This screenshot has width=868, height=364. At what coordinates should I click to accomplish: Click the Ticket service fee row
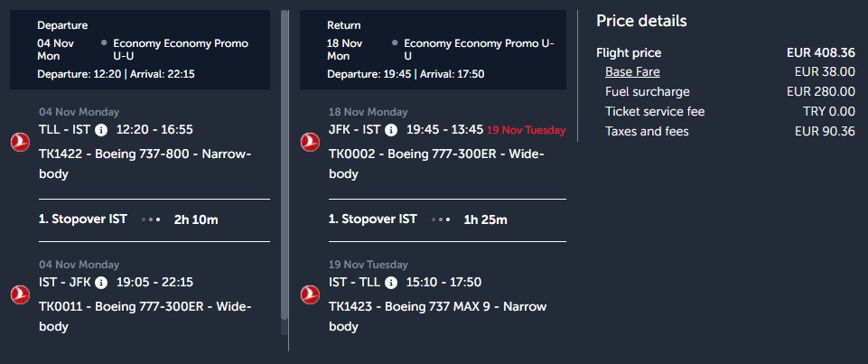coord(654,112)
